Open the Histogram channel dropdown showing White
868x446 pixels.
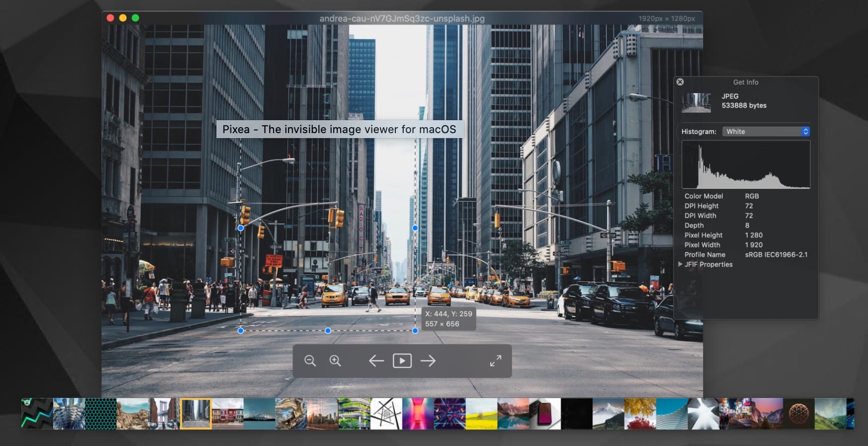(x=766, y=132)
